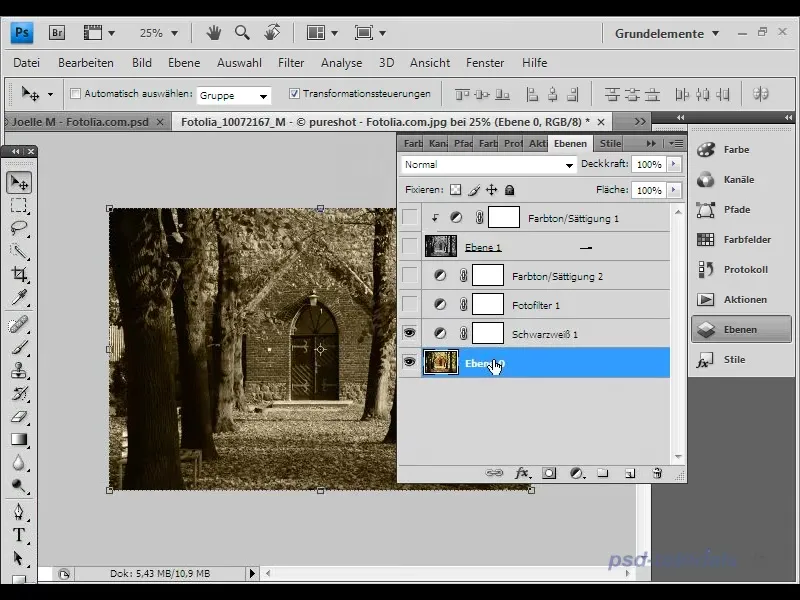Toggle lock all padlock icon

click(x=509, y=190)
